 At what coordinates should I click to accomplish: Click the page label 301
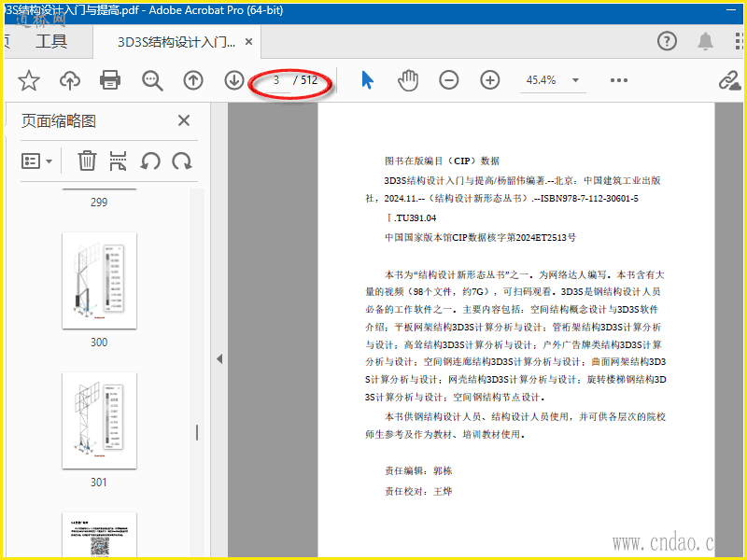click(99, 483)
